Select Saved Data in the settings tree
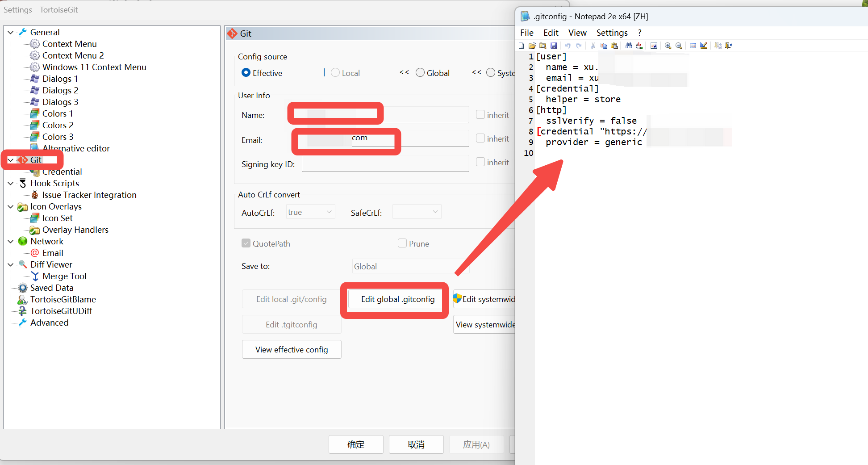The image size is (868, 465). pos(52,288)
